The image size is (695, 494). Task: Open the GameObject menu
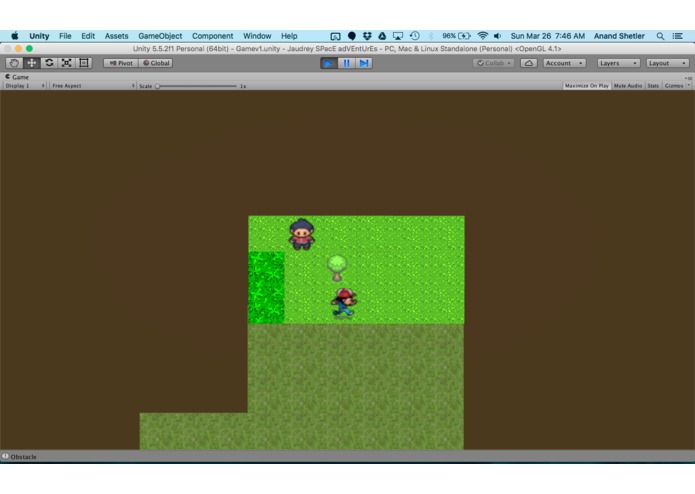click(160, 36)
